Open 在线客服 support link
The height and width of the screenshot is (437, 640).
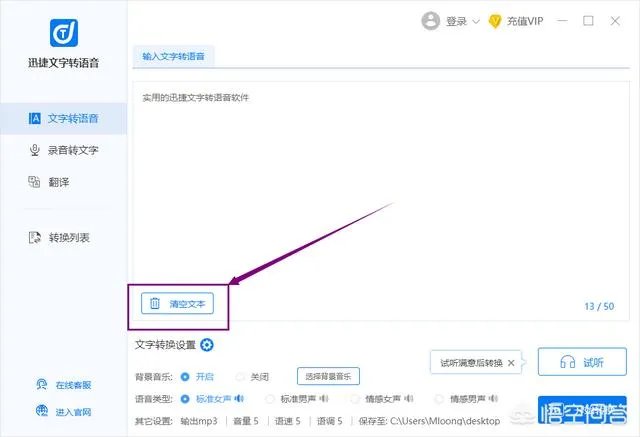pos(73,385)
